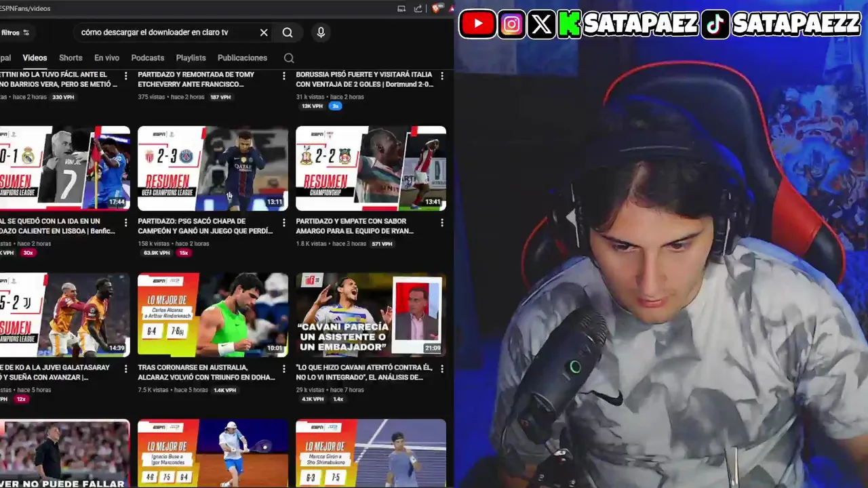The image size is (868, 488).
Task: Open title 'SE QUEDÓ CON LA IDA EN UN'
Action: (x=58, y=226)
